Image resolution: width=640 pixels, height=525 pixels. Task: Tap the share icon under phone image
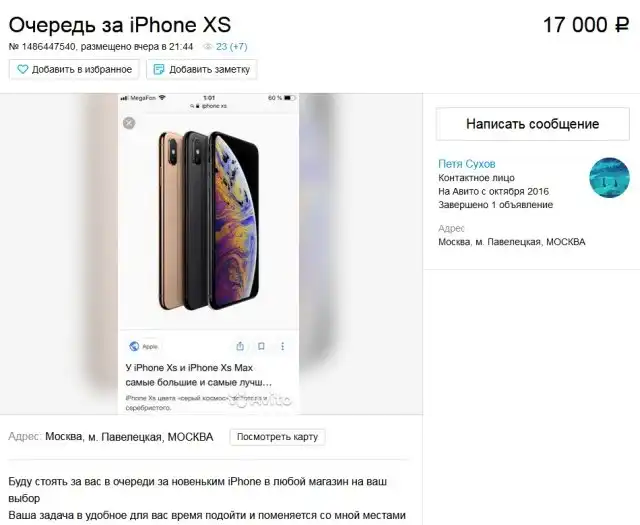(240, 346)
